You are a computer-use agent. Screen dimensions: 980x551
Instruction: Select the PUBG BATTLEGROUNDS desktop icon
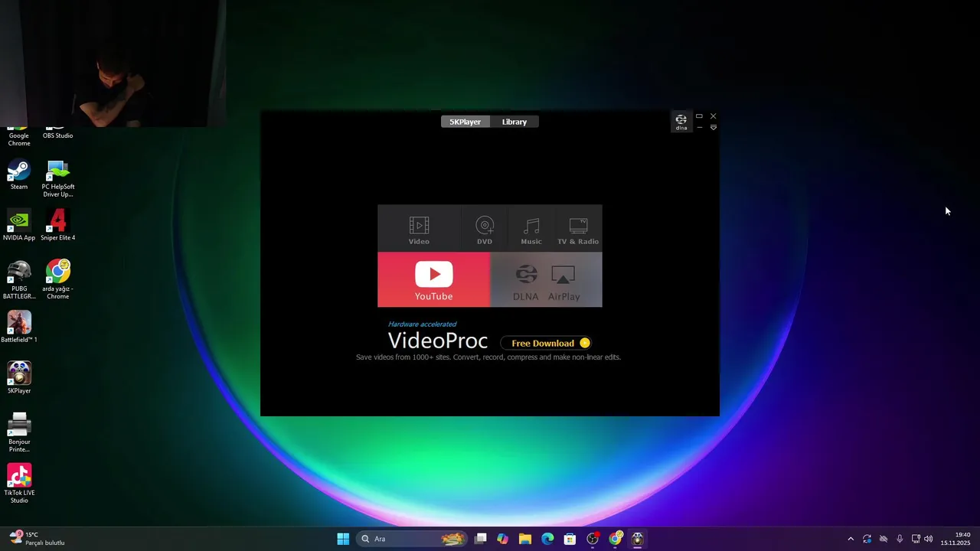click(19, 280)
